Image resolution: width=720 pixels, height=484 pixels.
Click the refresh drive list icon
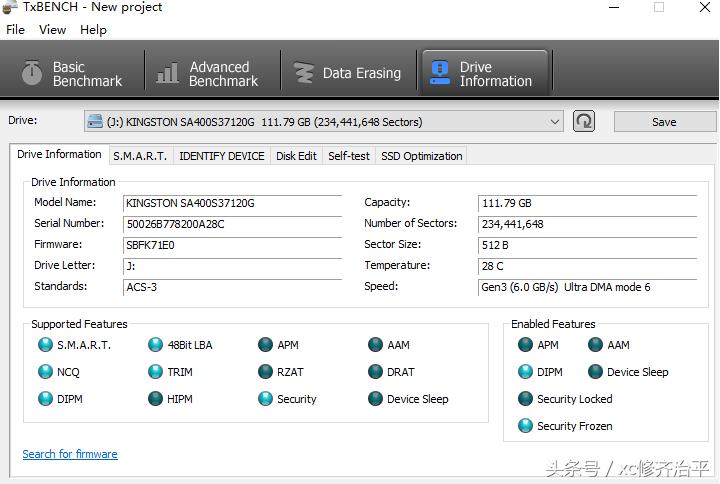coord(584,122)
